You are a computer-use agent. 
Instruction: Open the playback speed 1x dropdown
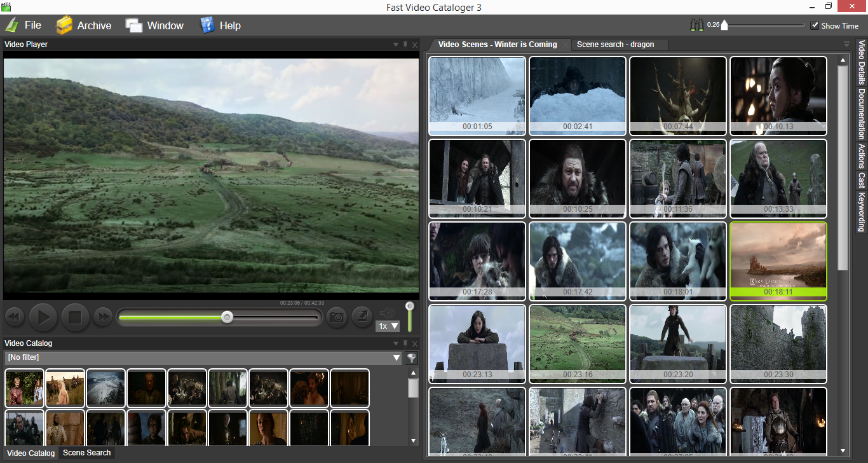[x=388, y=326]
